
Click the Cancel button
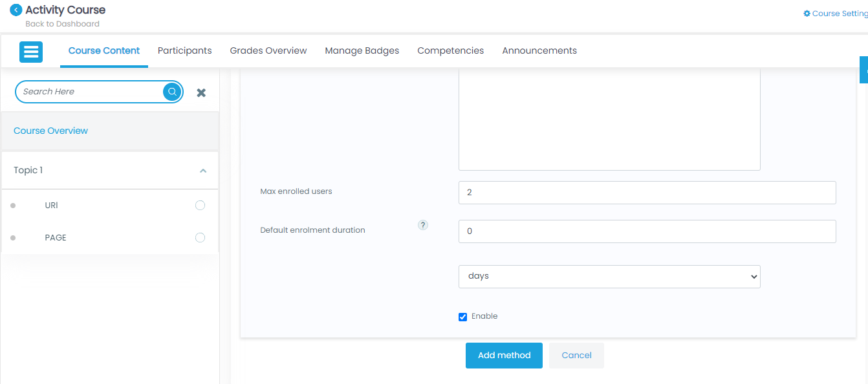[x=576, y=356]
